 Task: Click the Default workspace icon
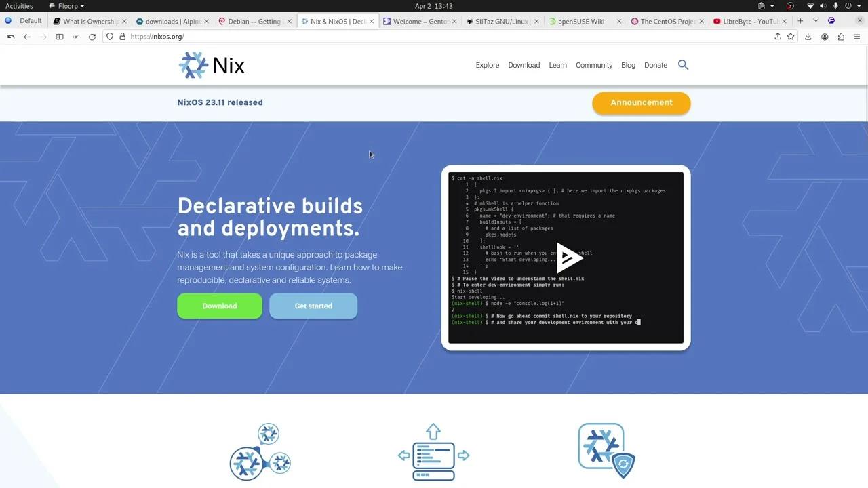pos(8,21)
